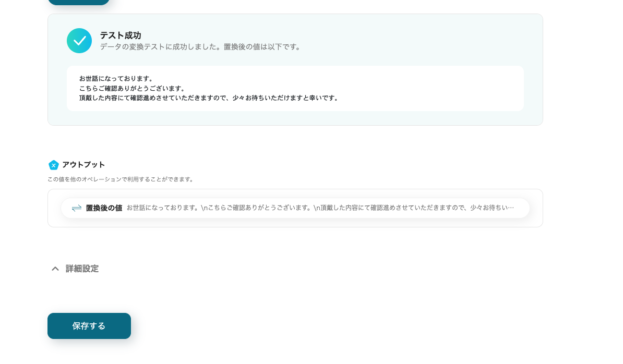Image resolution: width=623 pixels, height=364 pixels.
Task: Click the 保存する button
Action: (89, 326)
